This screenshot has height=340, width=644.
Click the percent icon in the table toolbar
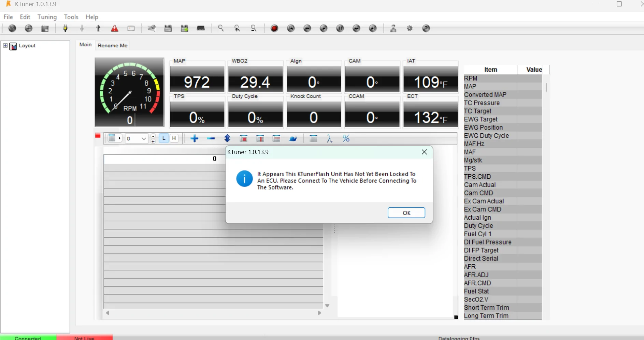(x=346, y=138)
